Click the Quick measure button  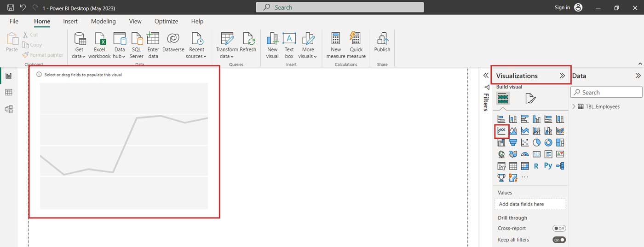click(x=356, y=46)
